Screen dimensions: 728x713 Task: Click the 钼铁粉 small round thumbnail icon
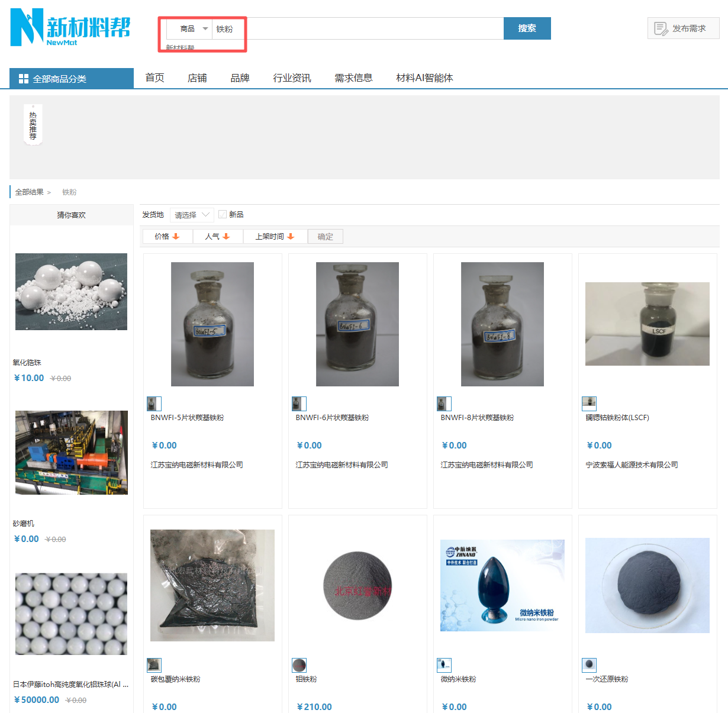(x=299, y=665)
